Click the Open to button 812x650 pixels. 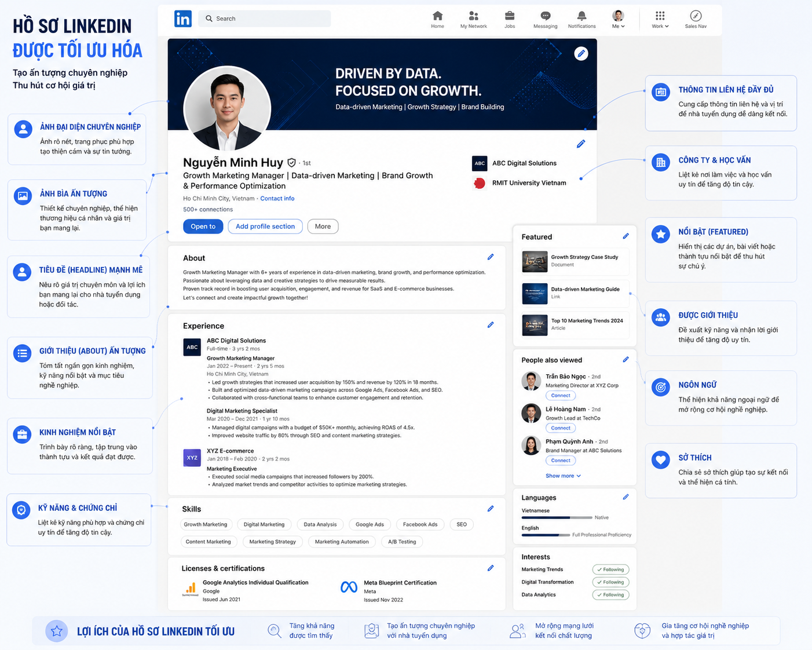(203, 227)
